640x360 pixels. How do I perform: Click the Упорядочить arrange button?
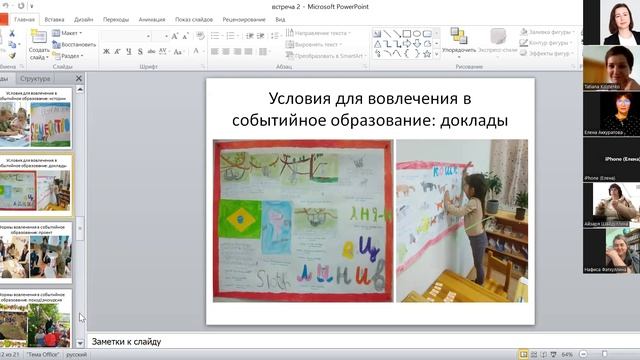[x=459, y=42]
